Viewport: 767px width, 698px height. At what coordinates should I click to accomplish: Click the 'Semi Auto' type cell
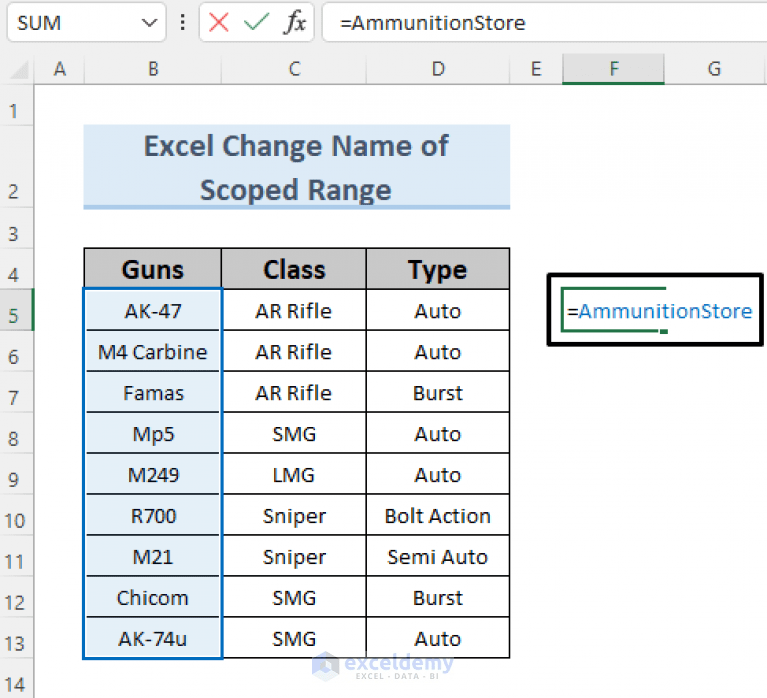pyautogui.click(x=438, y=557)
